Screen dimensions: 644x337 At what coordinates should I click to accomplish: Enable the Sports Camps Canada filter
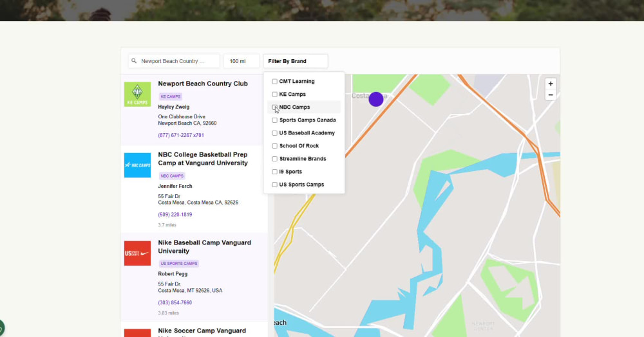275,120
